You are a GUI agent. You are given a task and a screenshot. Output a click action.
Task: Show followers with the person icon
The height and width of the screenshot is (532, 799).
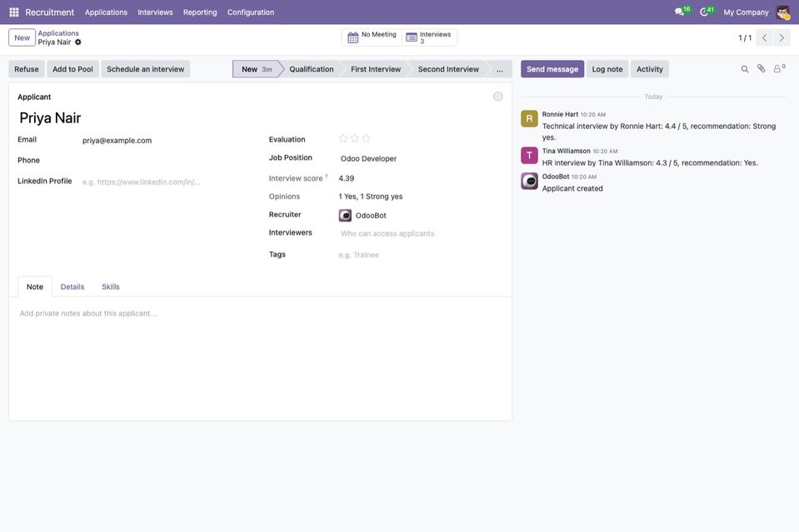point(778,69)
